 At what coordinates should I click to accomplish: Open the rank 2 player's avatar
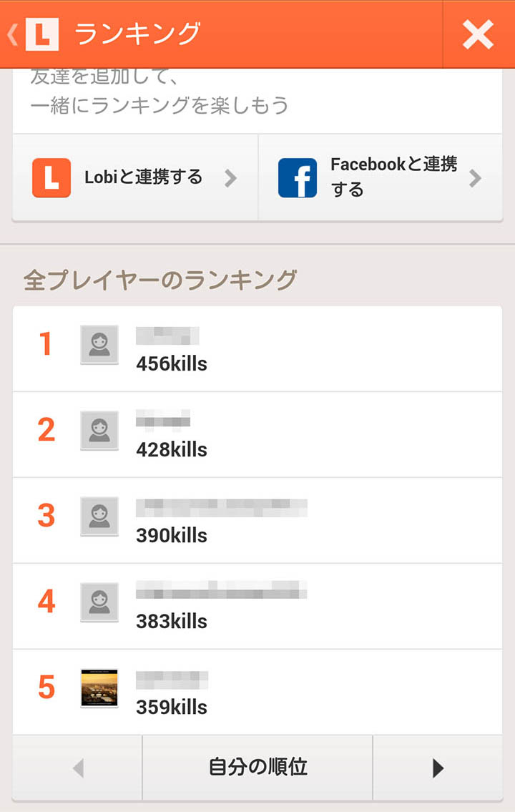tap(99, 431)
